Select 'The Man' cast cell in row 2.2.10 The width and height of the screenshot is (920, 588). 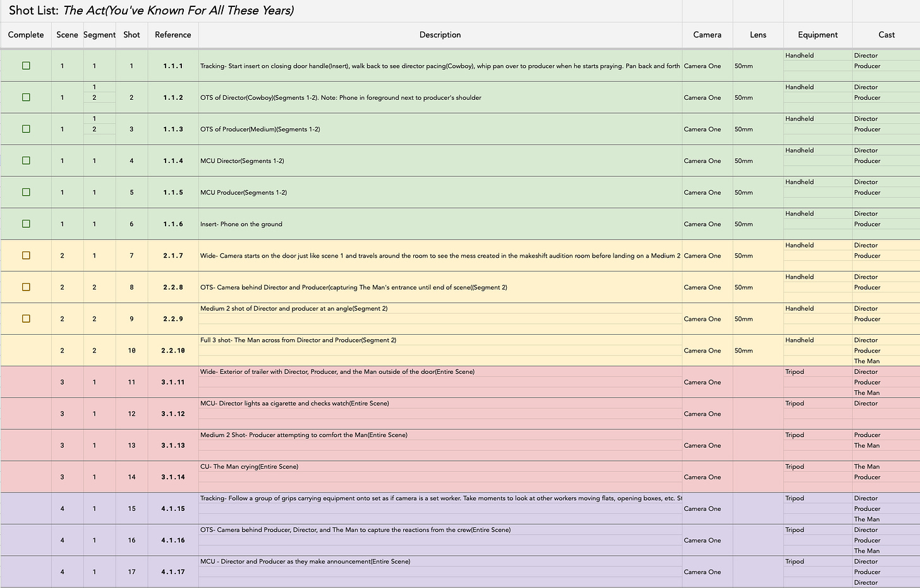(887, 361)
